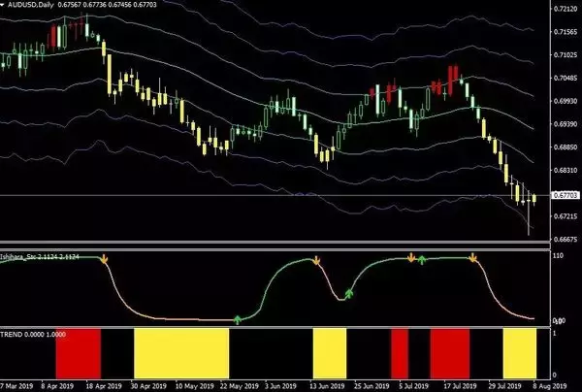
Task: Click the orange down arrow near 17 Jul 2019
Action: click(472, 259)
